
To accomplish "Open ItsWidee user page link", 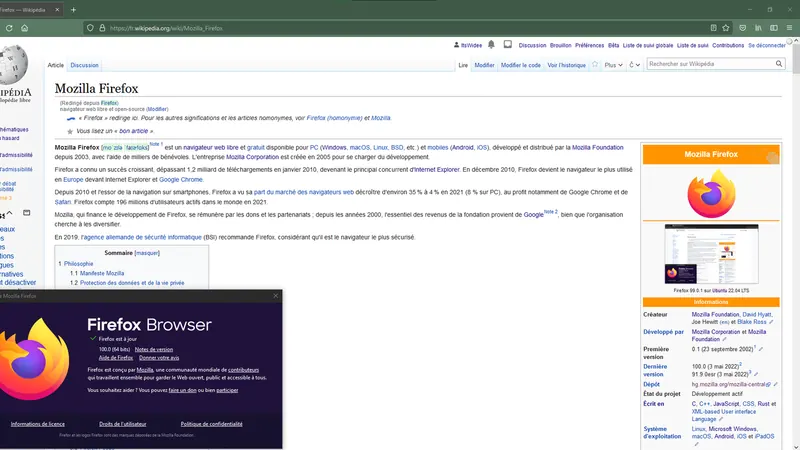I will (x=471, y=45).
